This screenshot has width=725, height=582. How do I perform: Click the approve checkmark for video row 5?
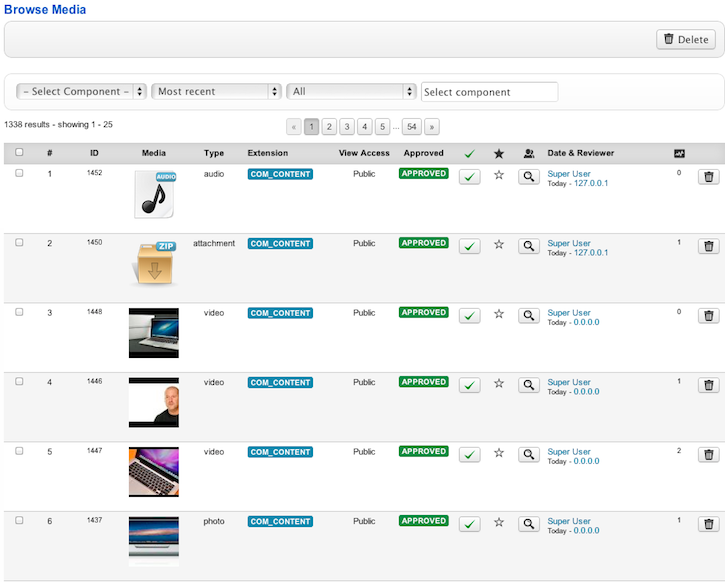tap(469, 454)
